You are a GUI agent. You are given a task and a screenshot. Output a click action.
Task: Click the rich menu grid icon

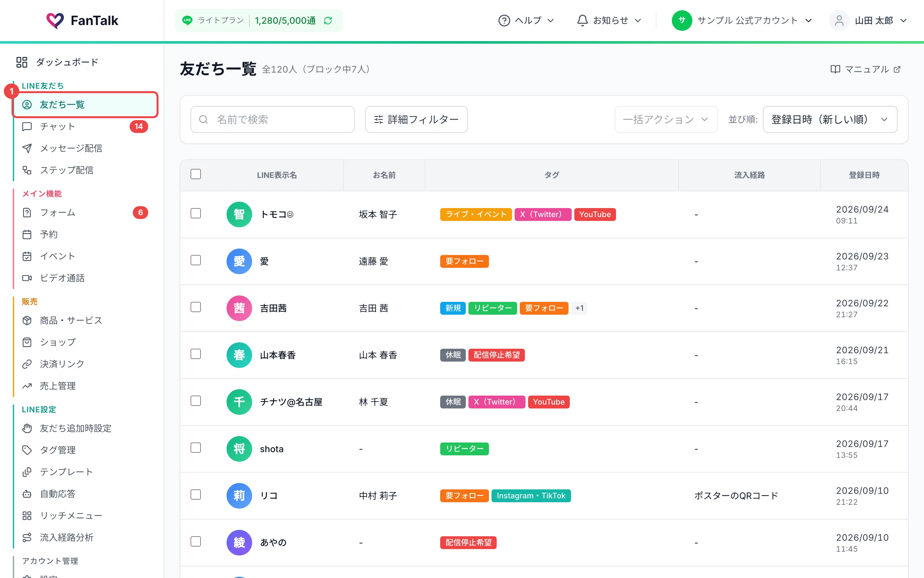(x=27, y=515)
